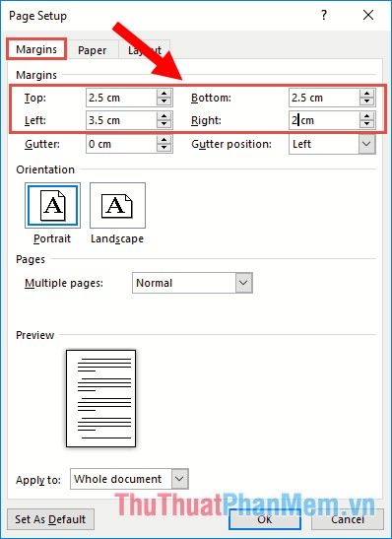The height and width of the screenshot is (539, 392).
Task: Click the Help question mark icon
Action: 324,15
